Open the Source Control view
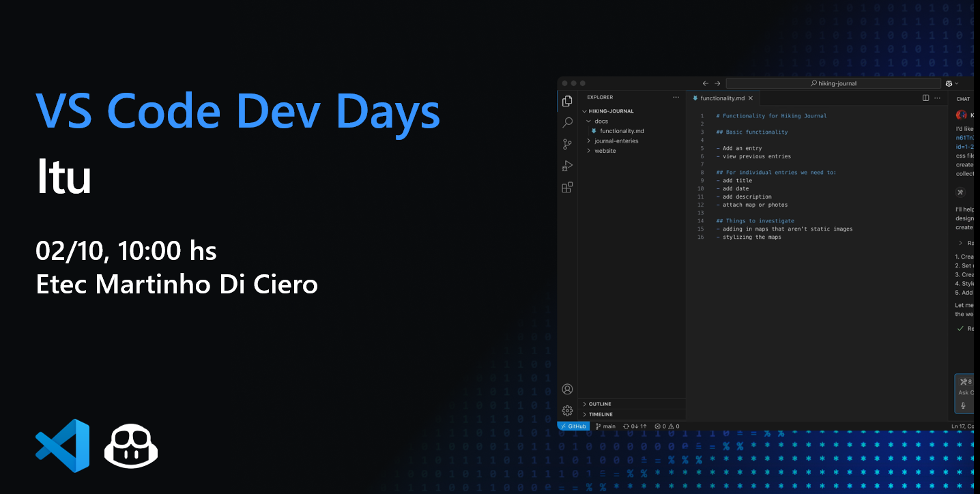 tap(567, 144)
